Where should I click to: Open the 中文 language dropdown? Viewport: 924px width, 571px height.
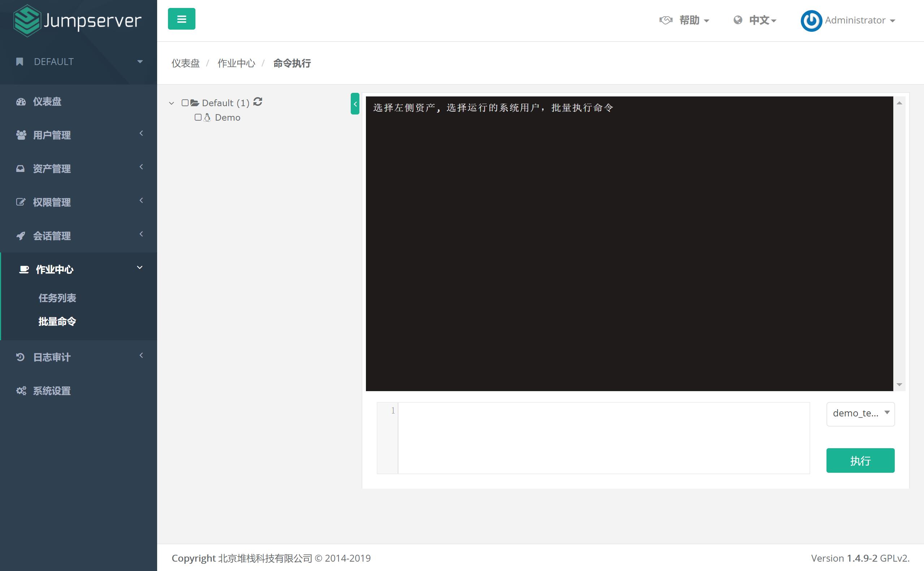tap(755, 20)
